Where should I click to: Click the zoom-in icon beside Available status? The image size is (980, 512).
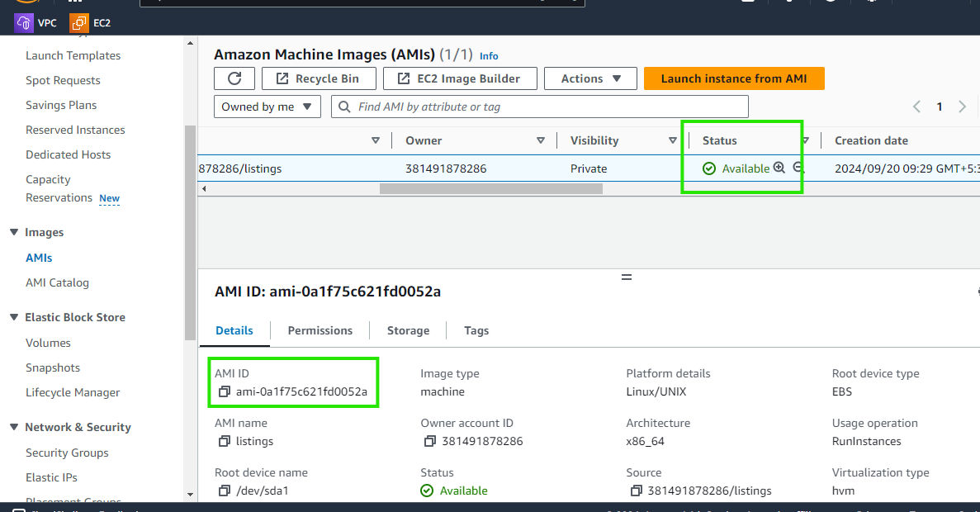tap(779, 168)
